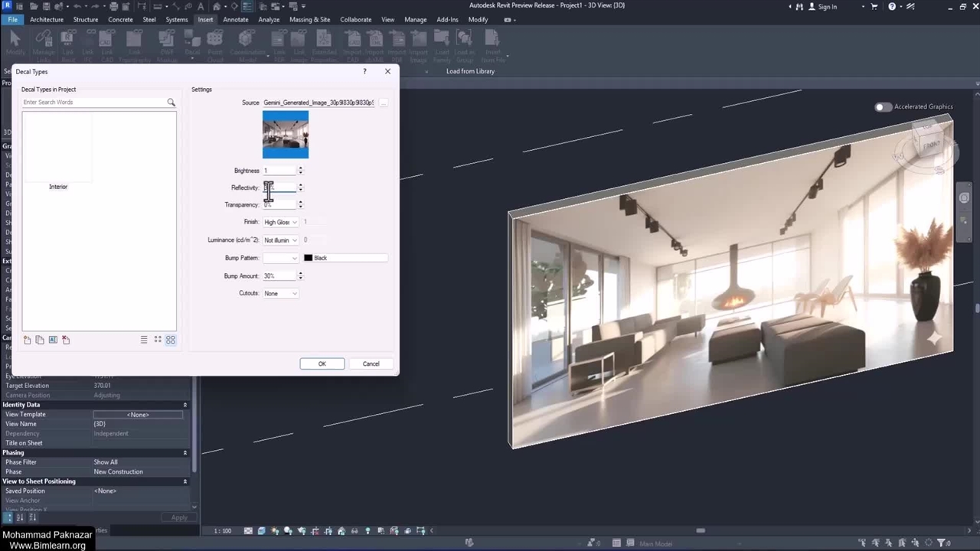Click the rename decal icon
Screen dimensions: 980x551
tap(53, 340)
